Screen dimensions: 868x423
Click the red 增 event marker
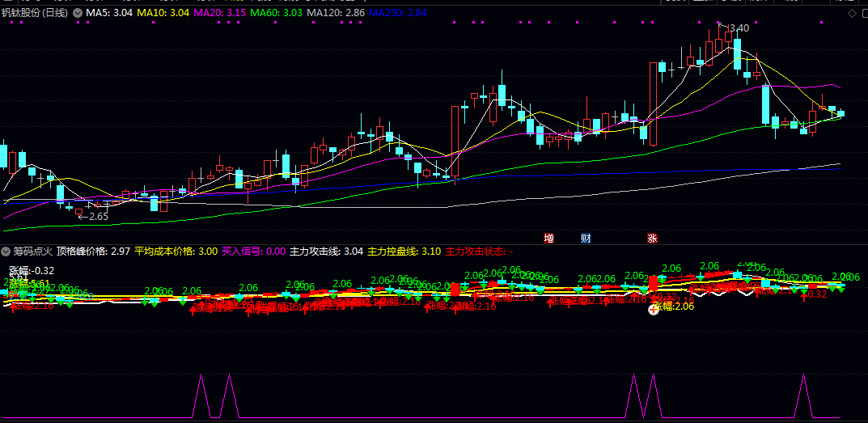point(548,238)
